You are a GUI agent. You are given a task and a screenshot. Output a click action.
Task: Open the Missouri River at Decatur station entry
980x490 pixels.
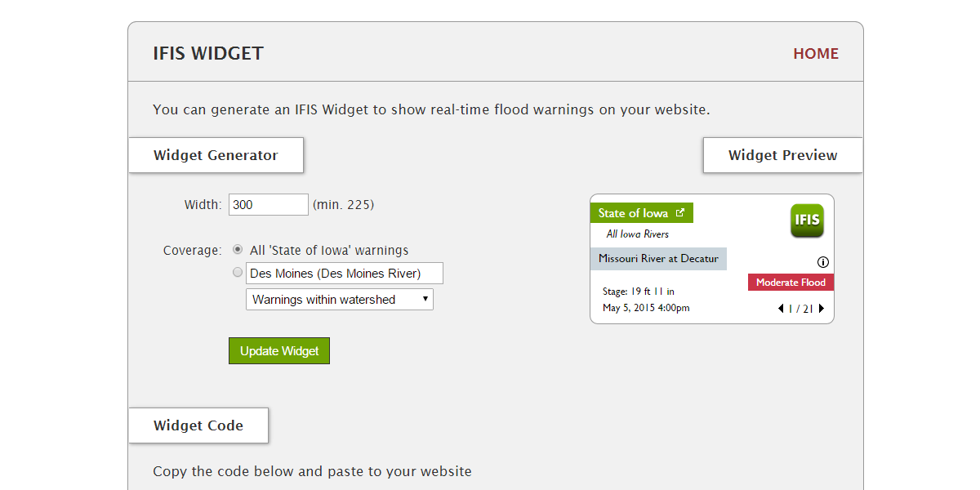(658, 258)
